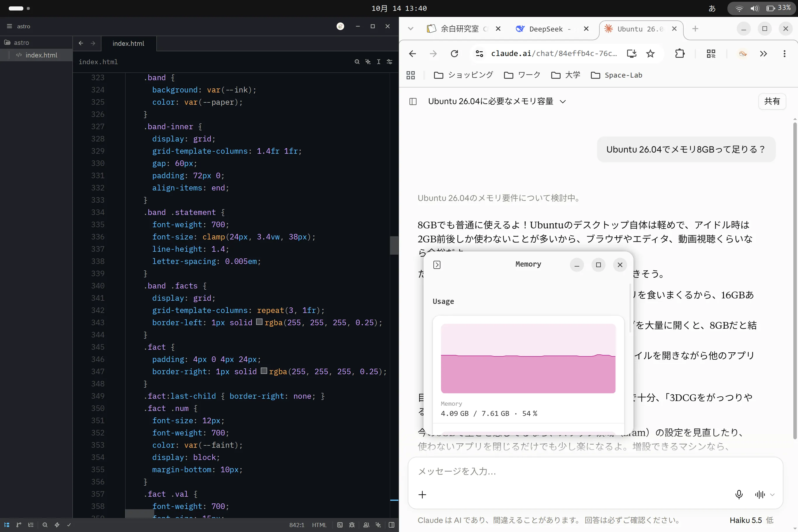798x532 pixels.
Task: Open the terminal panel icon in editor status bar
Action: click(340, 525)
